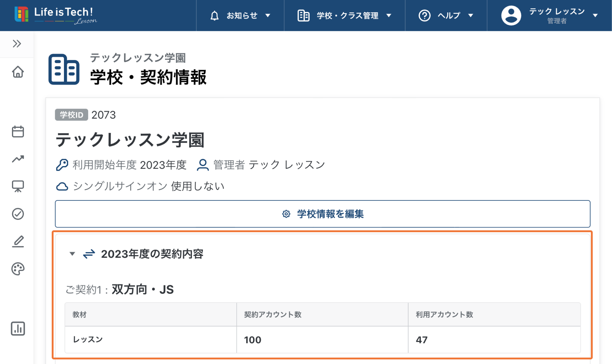Expand sidebar with double chevron icon
The image size is (612, 364).
point(17,44)
